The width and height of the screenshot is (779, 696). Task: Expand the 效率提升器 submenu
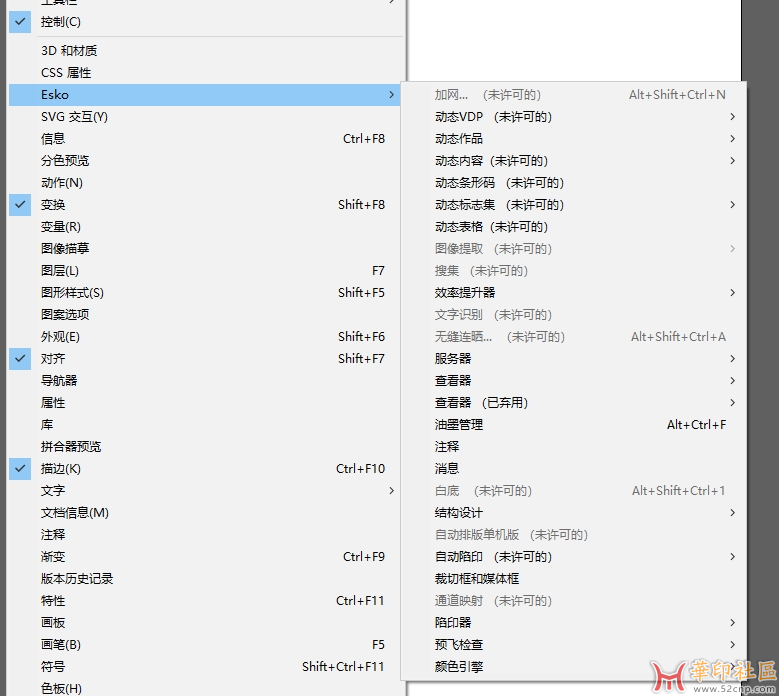[x=574, y=293]
